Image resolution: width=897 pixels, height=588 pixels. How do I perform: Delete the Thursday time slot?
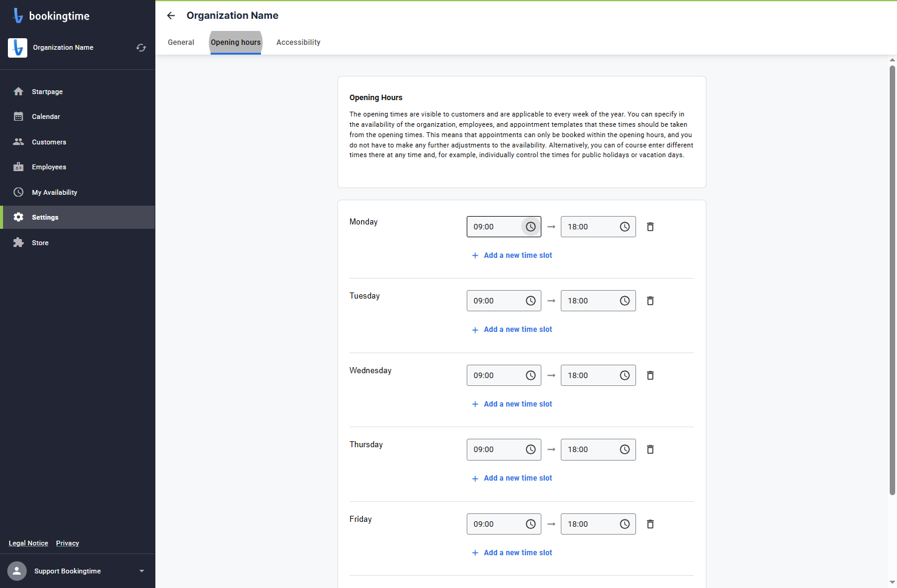click(x=650, y=450)
